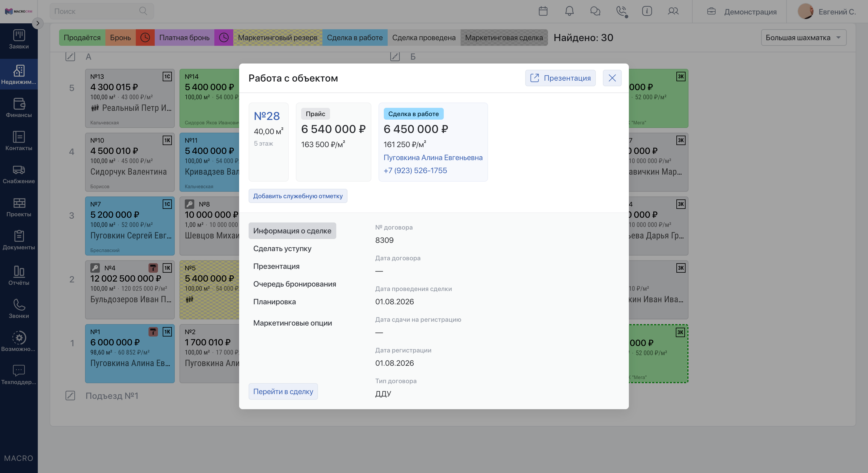Open apartment card №13
The image size is (868, 473).
point(130,98)
